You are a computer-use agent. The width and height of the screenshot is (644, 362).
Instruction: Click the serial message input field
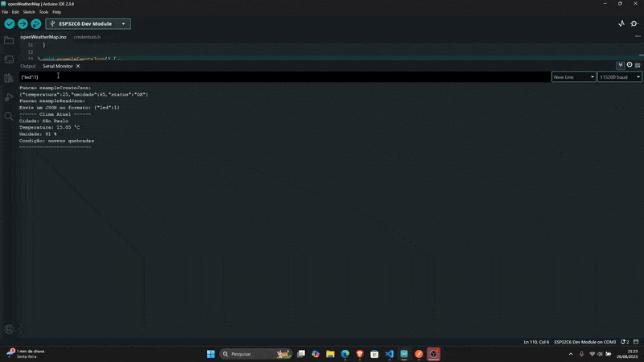pos(282,77)
